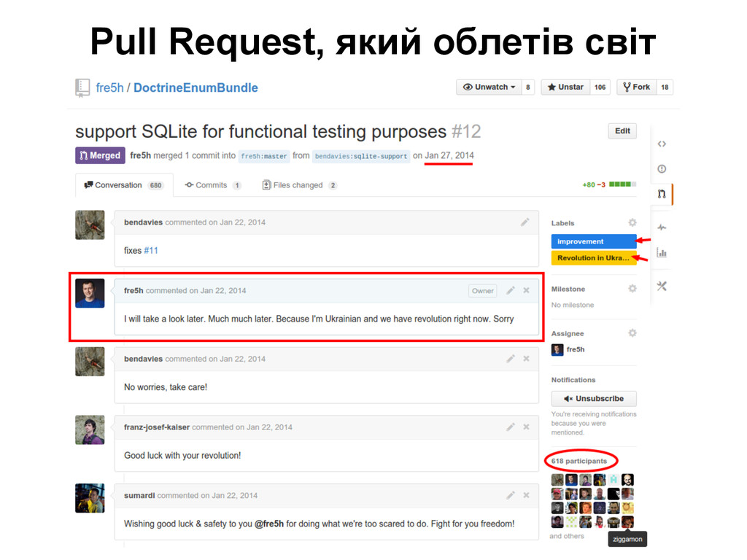The width and height of the screenshot is (747, 560).
Task: Open the Issues icon in right sidebar
Action: [662, 168]
